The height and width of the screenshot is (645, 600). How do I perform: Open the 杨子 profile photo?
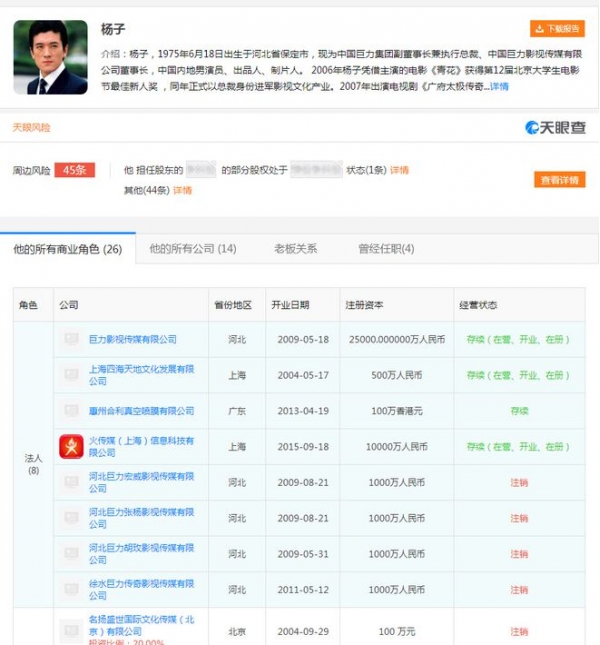pos(51,57)
